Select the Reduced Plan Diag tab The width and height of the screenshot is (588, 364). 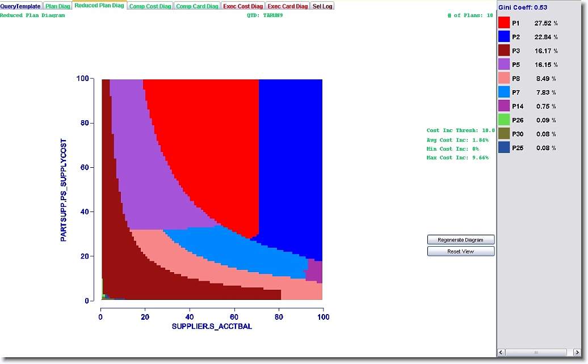click(x=99, y=6)
